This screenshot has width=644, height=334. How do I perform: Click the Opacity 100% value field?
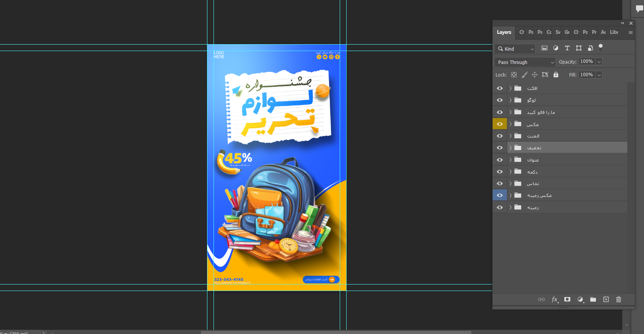tap(587, 61)
